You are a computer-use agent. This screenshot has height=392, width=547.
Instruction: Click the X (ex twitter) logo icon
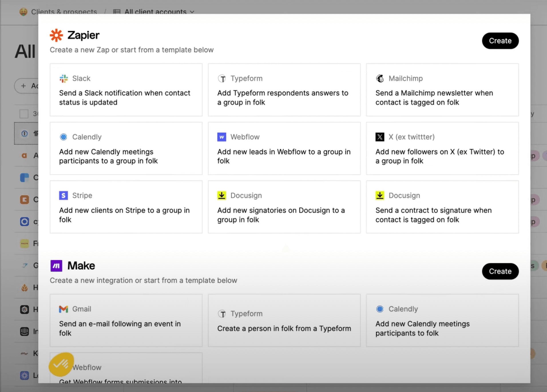click(380, 137)
